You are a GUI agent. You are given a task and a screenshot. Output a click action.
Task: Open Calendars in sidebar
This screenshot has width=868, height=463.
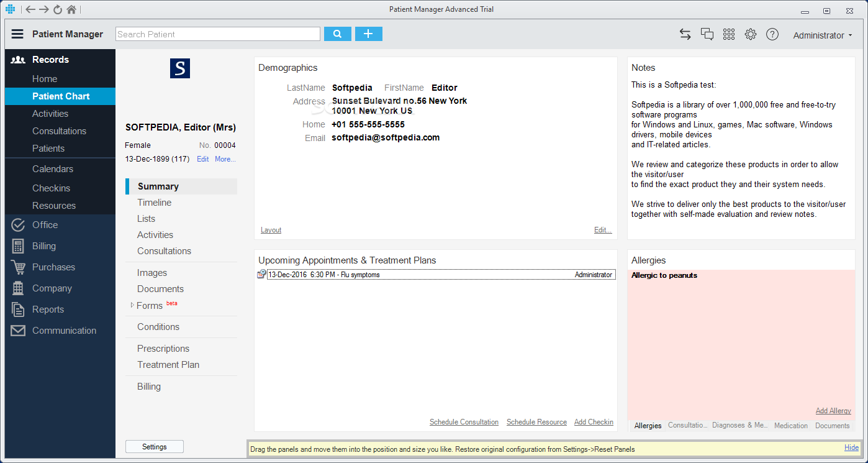[53, 169]
